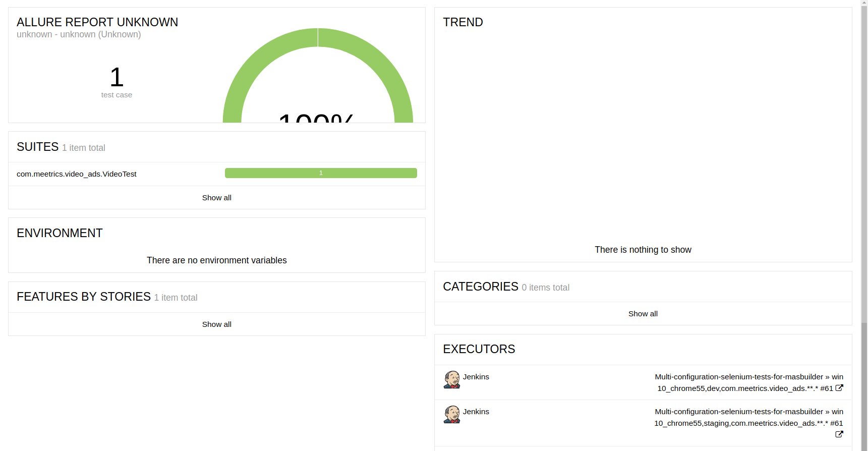Click the ALLURE REPORT UNKNOWN title
Viewport: 868px width, 451px height.
(x=97, y=22)
